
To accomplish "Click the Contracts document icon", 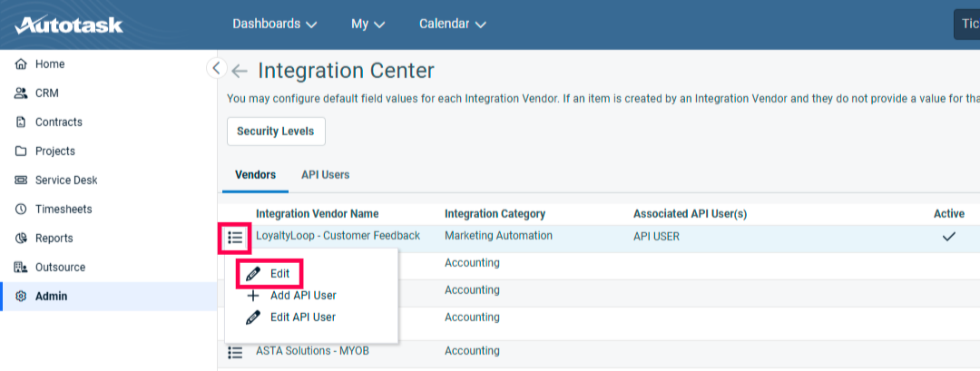I will 21,122.
